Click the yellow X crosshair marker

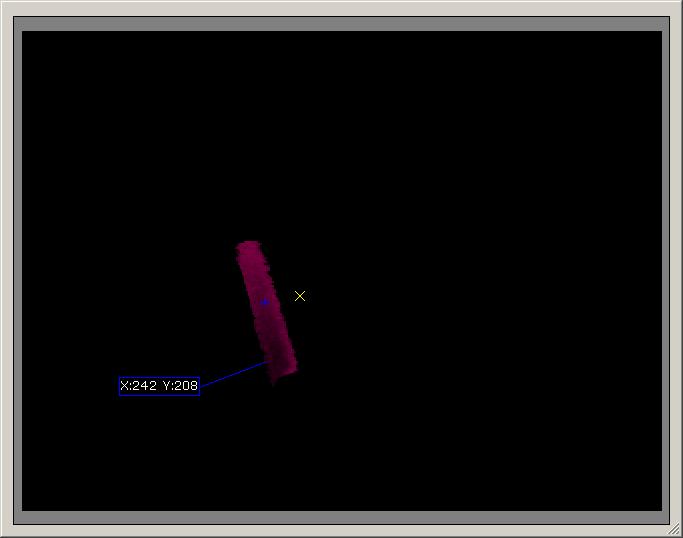(300, 296)
